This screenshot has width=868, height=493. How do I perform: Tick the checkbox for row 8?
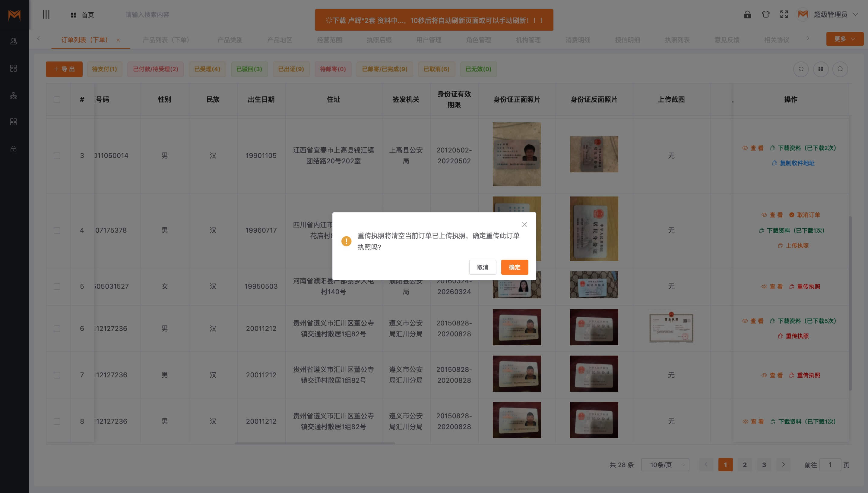pos(57,422)
